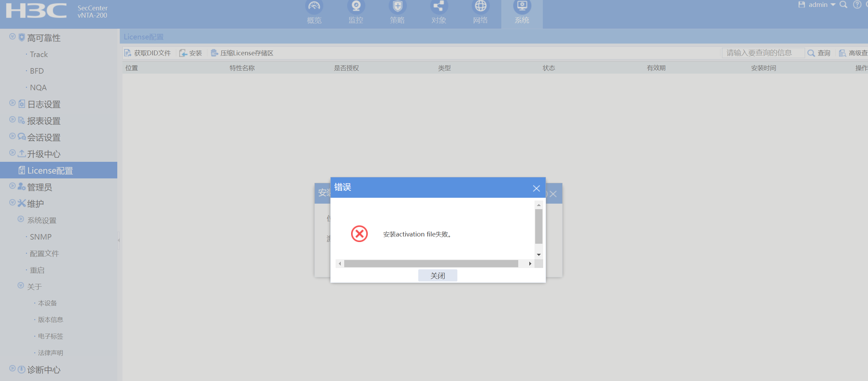Open the 监控 monitoring icon
The height and width of the screenshot is (381, 868).
pyautogui.click(x=356, y=6)
